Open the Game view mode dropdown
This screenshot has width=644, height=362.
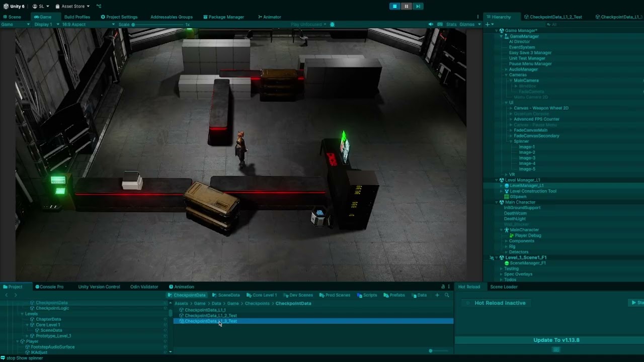click(15, 24)
